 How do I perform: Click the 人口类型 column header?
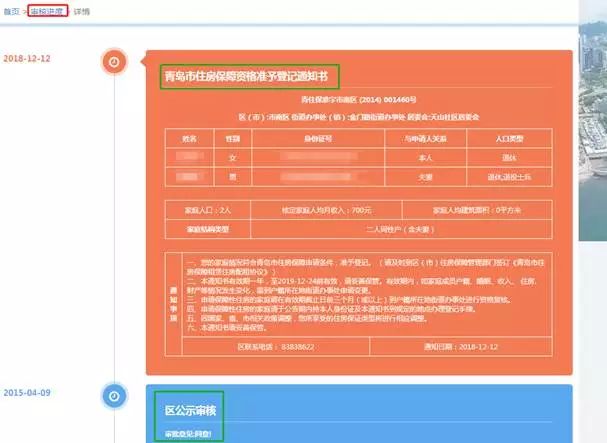click(x=509, y=138)
